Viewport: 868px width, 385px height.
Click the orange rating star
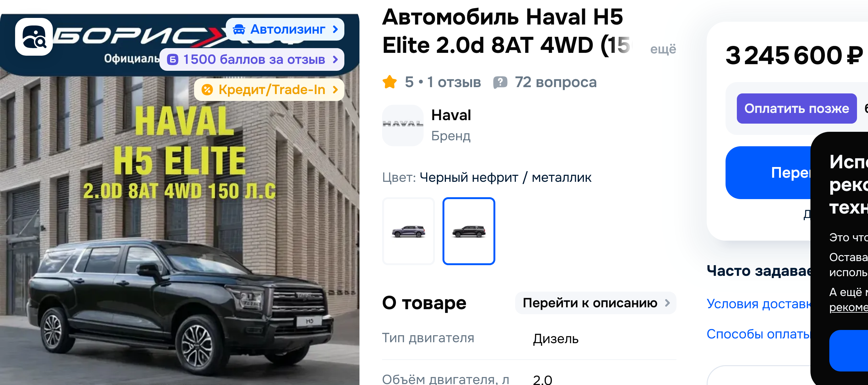(x=390, y=82)
